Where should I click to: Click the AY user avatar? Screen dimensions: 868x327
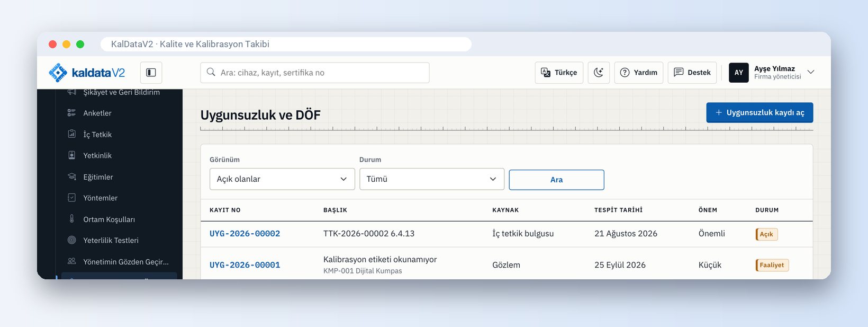(x=739, y=73)
